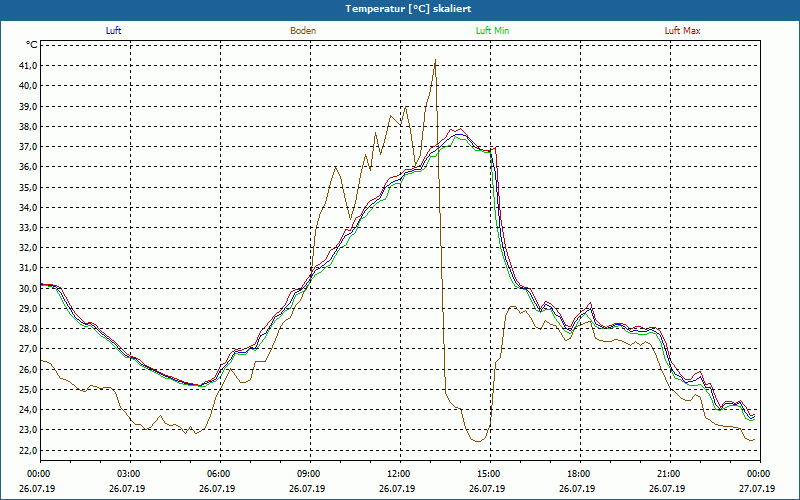Click the '39,0' y-axis value
This screenshot has height=500, width=800.
(29, 106)
